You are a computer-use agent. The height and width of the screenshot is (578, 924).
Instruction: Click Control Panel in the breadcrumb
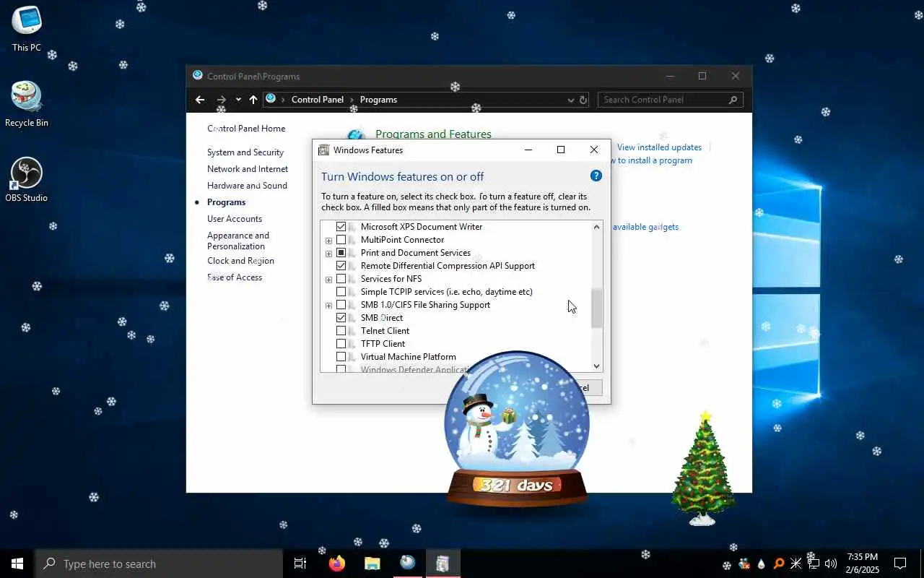coord(318,100)
